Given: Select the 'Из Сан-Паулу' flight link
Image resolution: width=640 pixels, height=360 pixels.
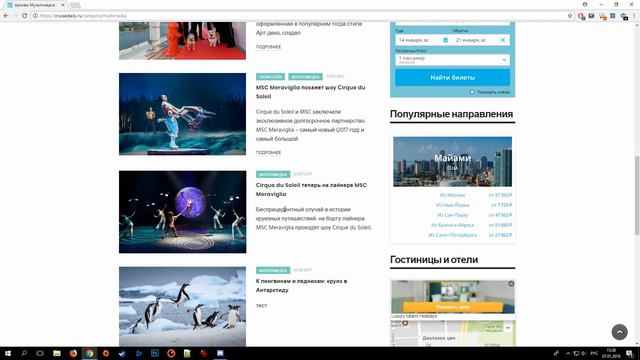Looking at the screenshot, I should (452, 215).
